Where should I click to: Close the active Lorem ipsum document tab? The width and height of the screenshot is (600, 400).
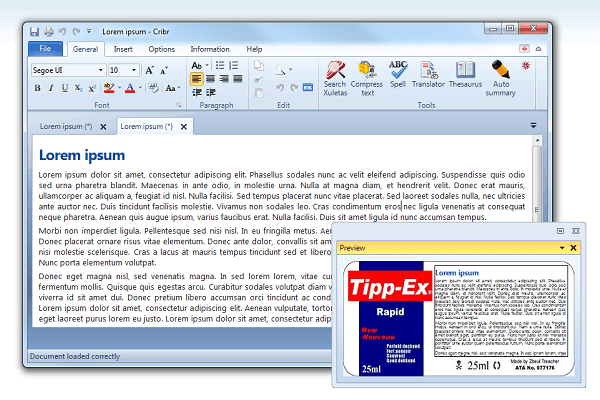click(x=185, y=127)
